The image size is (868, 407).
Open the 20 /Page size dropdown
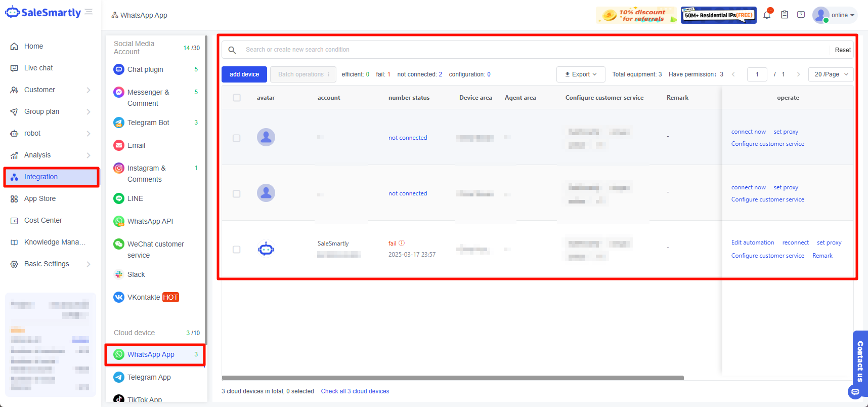[x=831, y=74]
